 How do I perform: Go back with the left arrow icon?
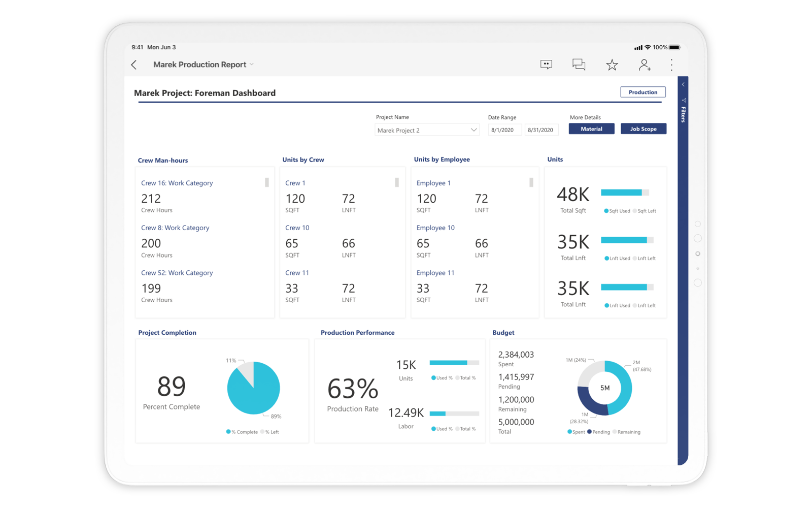tap(134, 65)
